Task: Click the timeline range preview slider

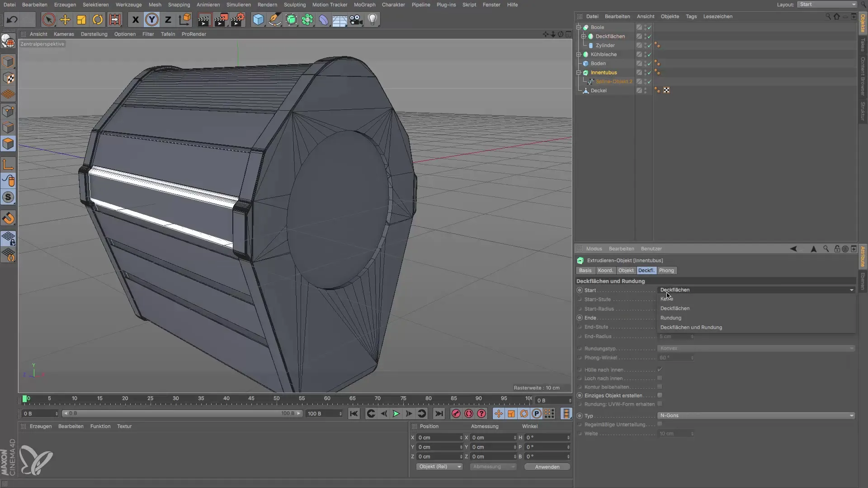Action: (x=181, y=413)
